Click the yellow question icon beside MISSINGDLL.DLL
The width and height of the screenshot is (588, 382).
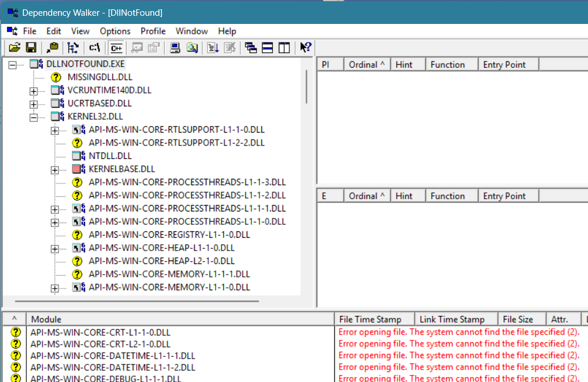56,77
